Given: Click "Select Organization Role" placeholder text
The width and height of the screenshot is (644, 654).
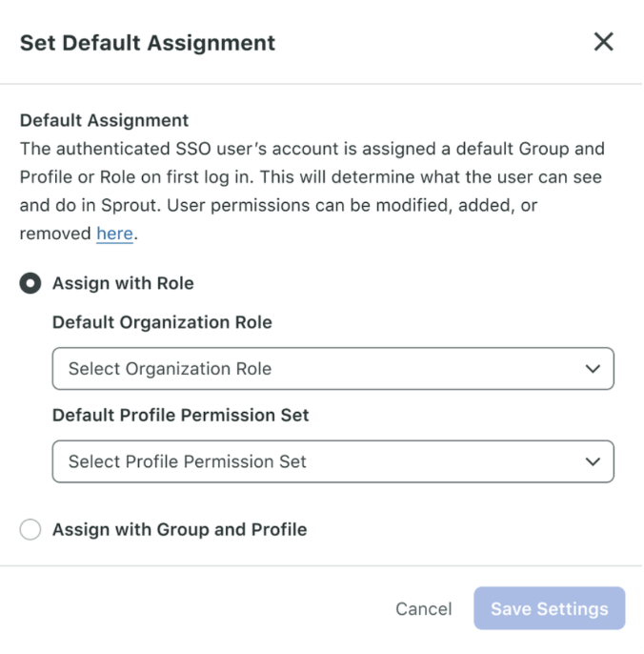Looking at the screenshot, I should (x=171, y=369).
